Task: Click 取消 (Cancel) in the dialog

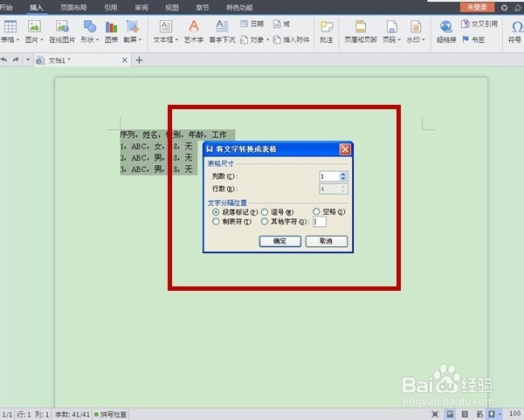Action: pos(327,241)
